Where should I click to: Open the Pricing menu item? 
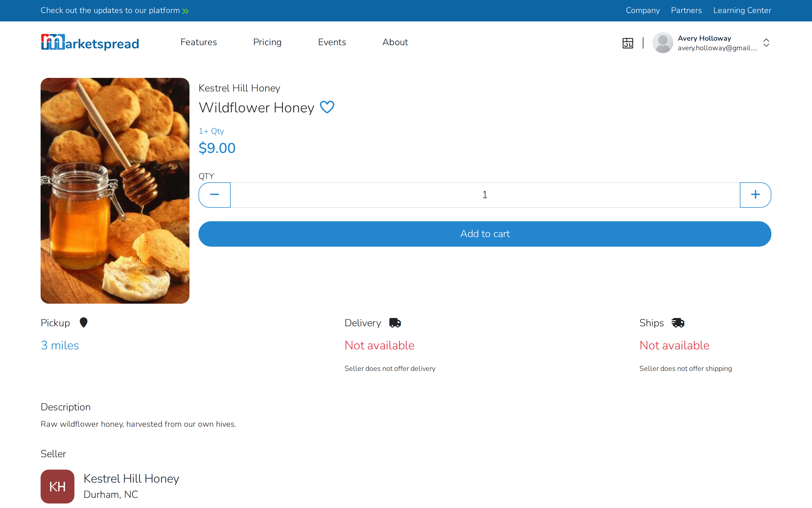pos(267,42)
